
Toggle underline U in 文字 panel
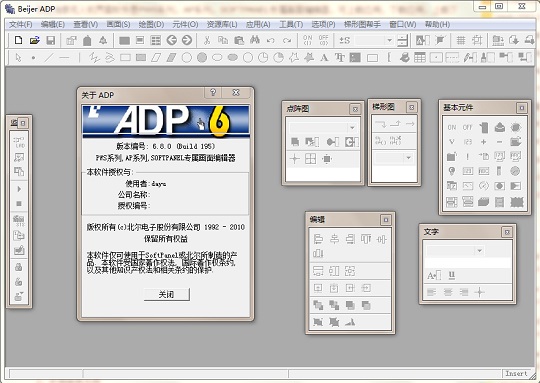(451, 275)
